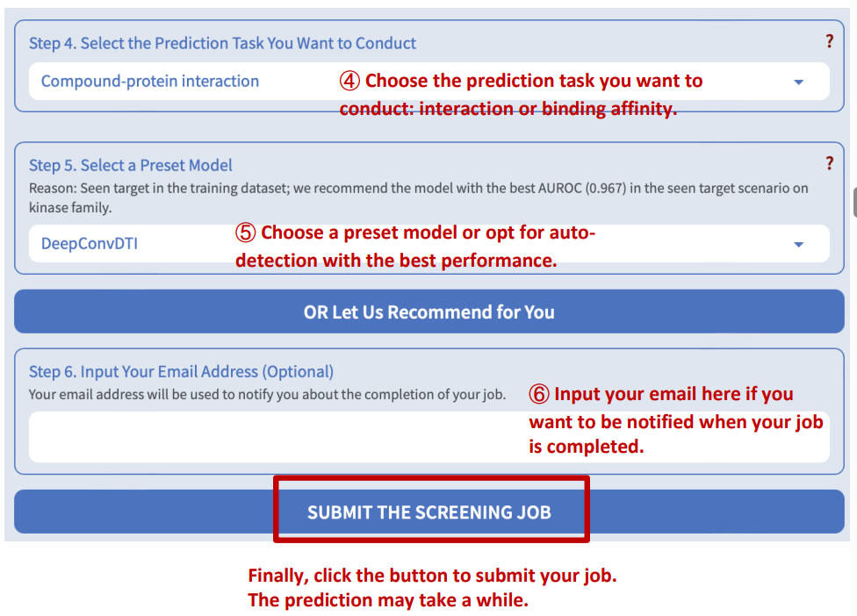The height and width of the screenshot is (616, 857).
Task: Click the Step 5 help question mark
Action: tap(830, 163)
